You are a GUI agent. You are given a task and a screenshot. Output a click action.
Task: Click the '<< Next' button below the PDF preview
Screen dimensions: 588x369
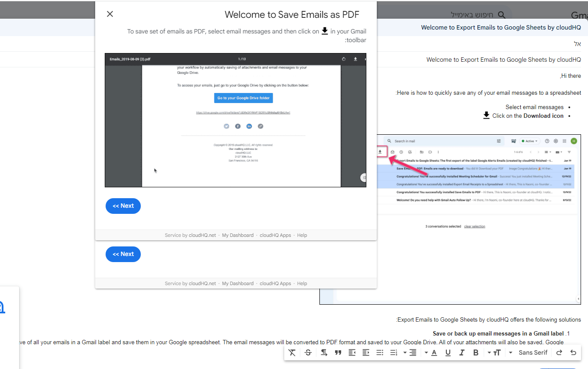123,206
